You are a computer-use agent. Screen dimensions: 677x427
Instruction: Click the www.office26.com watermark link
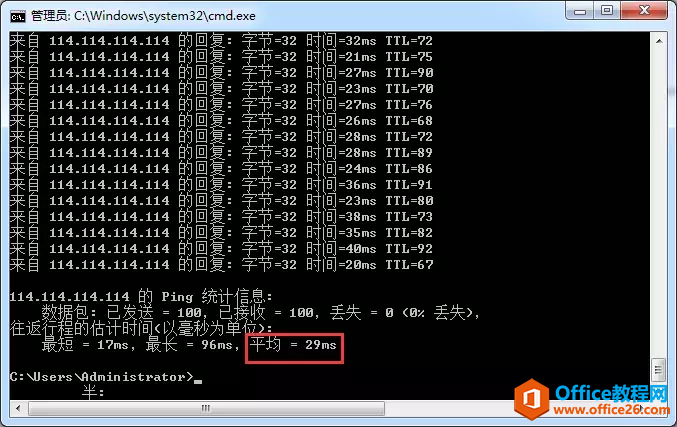(x=611, y=409)
